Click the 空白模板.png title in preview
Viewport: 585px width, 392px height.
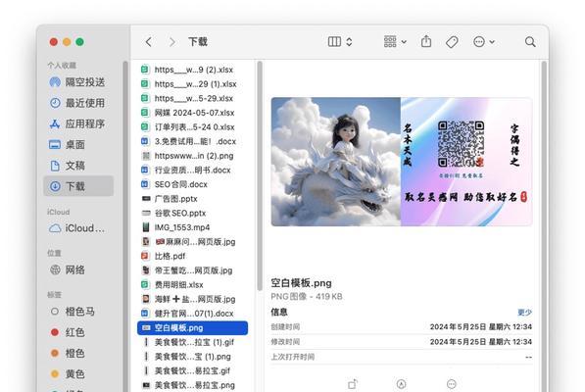point(301,283)
